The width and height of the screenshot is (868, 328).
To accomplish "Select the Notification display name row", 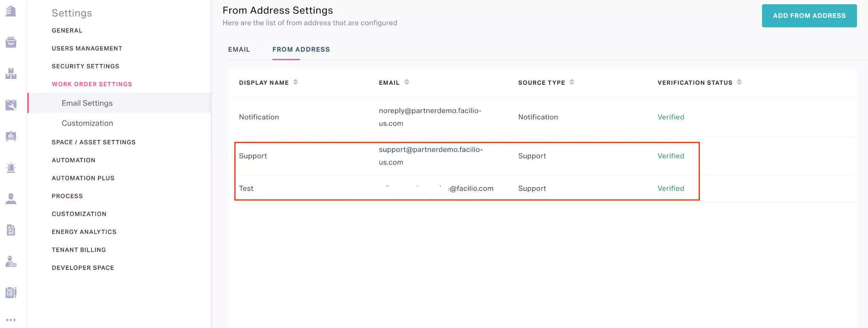I will coord(259,117).
